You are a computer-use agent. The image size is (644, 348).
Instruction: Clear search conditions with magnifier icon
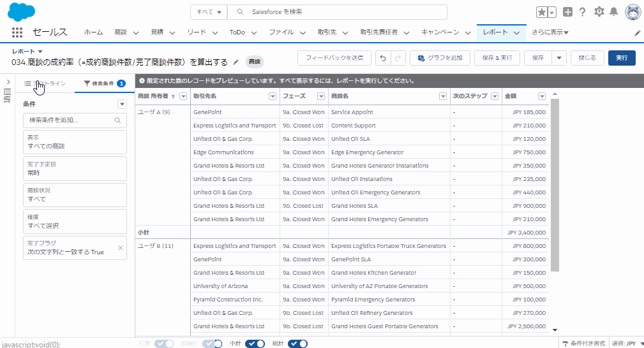point(117,120)
